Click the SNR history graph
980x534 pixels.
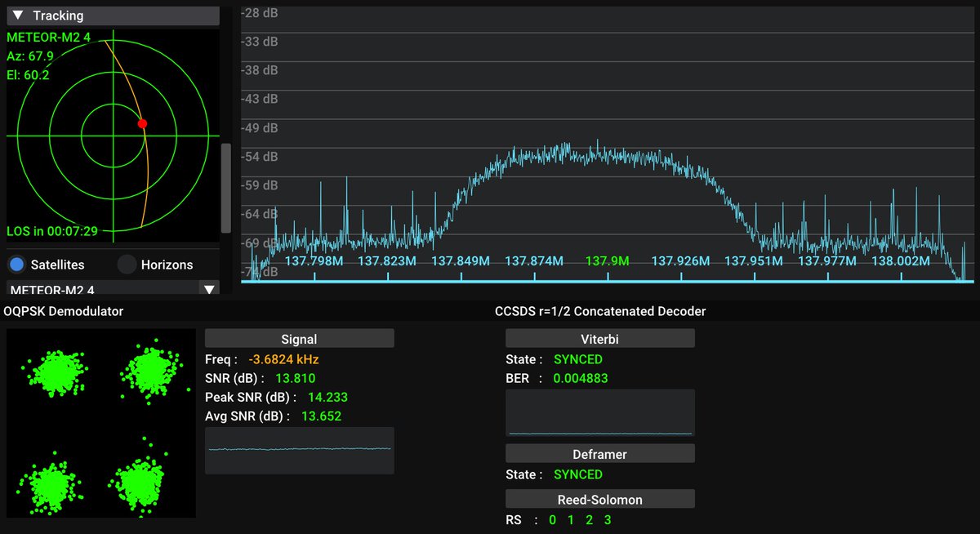tap(299, 450)
